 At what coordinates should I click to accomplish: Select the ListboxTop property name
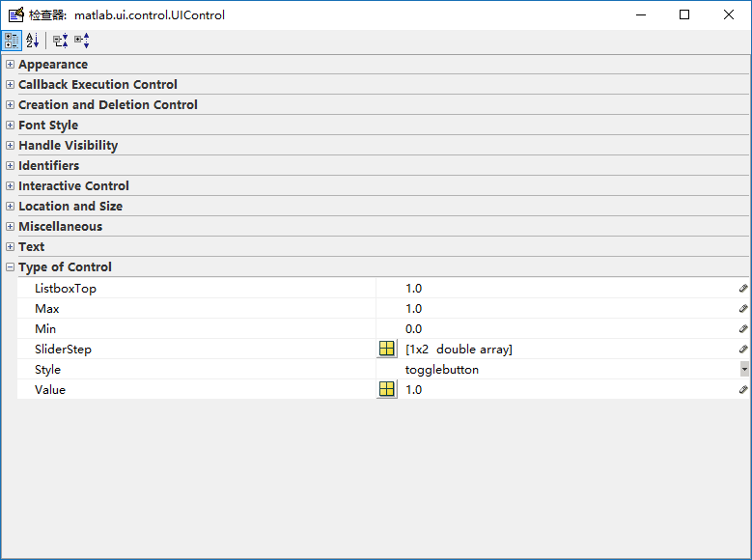pos(66,289)
